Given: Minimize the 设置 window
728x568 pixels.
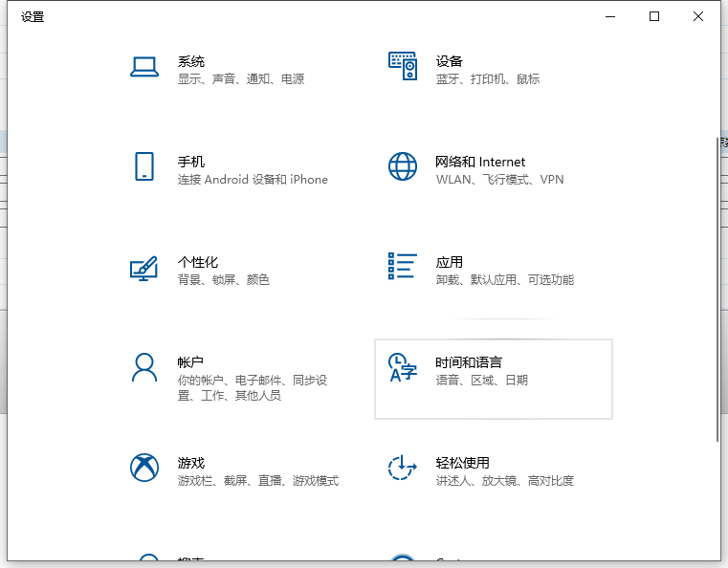Looking at the screenshot, I should tap(610, 16).
